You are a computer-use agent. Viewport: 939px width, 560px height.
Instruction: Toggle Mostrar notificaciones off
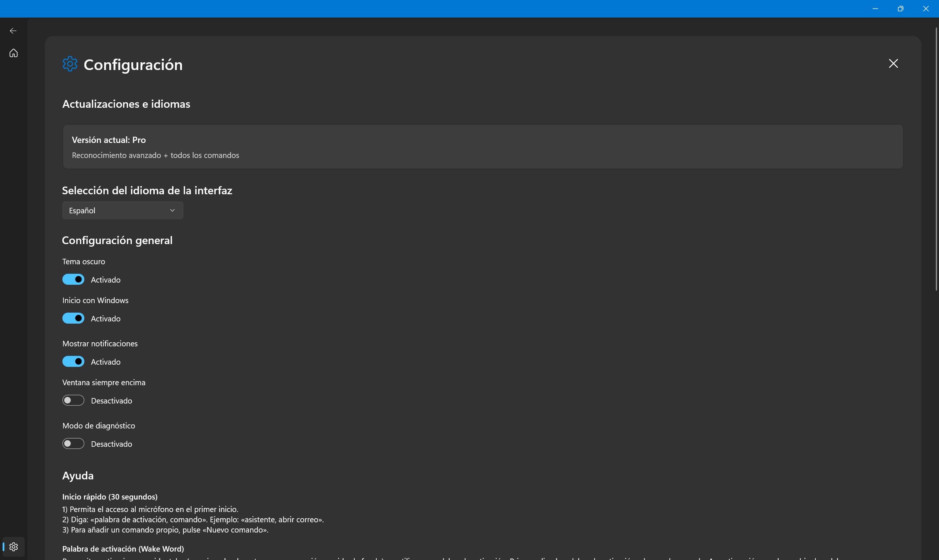[73, 361]
